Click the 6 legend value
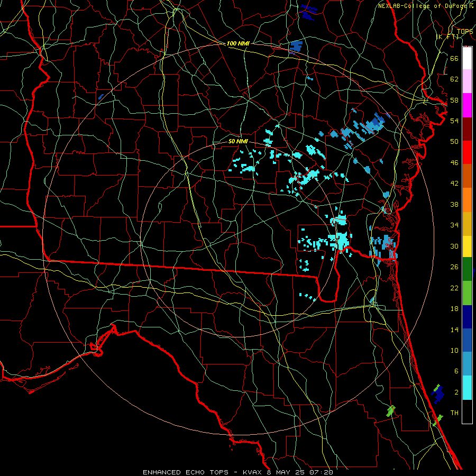Viewport: 476px width, 476px height. click(x=456, y=371)
